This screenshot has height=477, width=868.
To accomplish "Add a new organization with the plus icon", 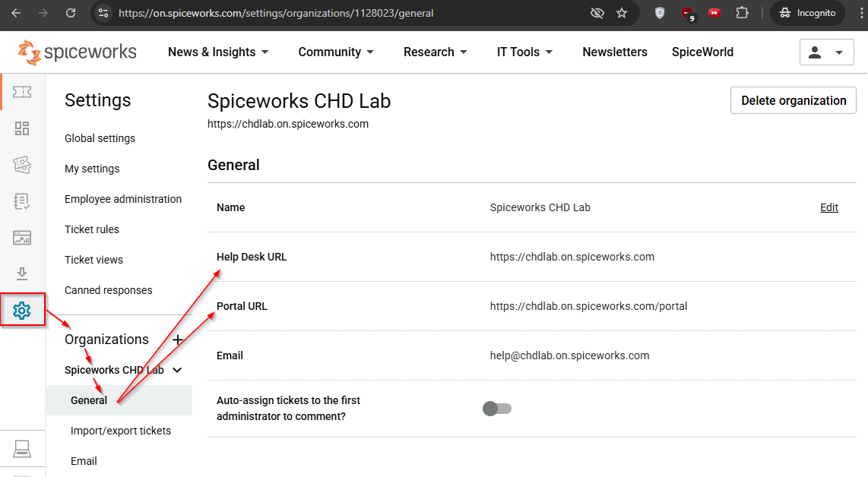I will (x=178, y=339).
